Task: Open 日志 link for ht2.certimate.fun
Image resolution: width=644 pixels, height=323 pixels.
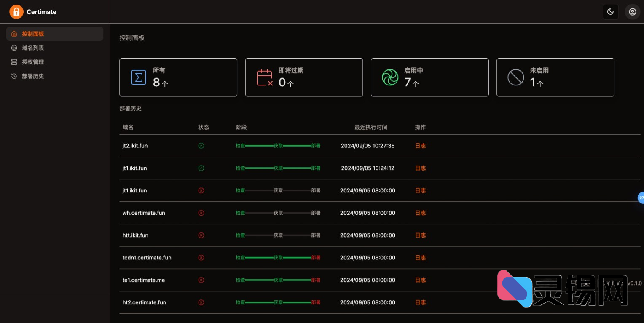Action: pyautogui.click(x=420, y=302)
